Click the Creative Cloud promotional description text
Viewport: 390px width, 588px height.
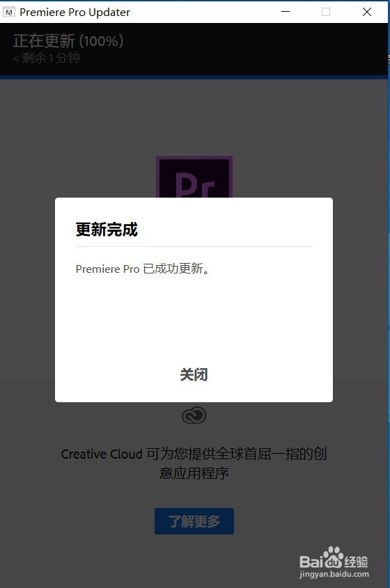point(194,463)
